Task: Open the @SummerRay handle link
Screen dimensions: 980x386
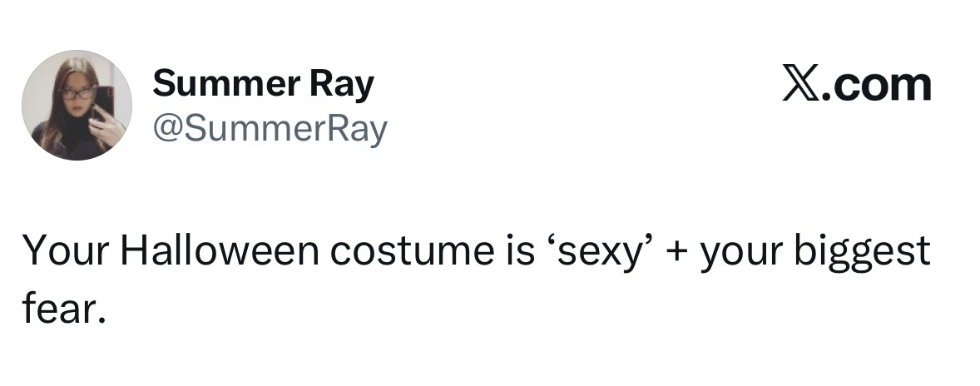Action: tap(270, 129)
